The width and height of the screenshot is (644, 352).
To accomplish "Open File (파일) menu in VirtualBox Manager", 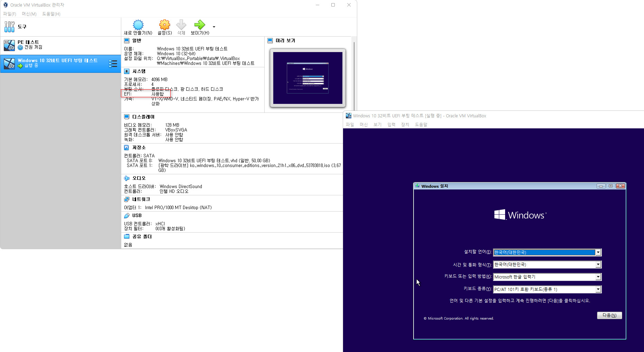I will [10, 14].
